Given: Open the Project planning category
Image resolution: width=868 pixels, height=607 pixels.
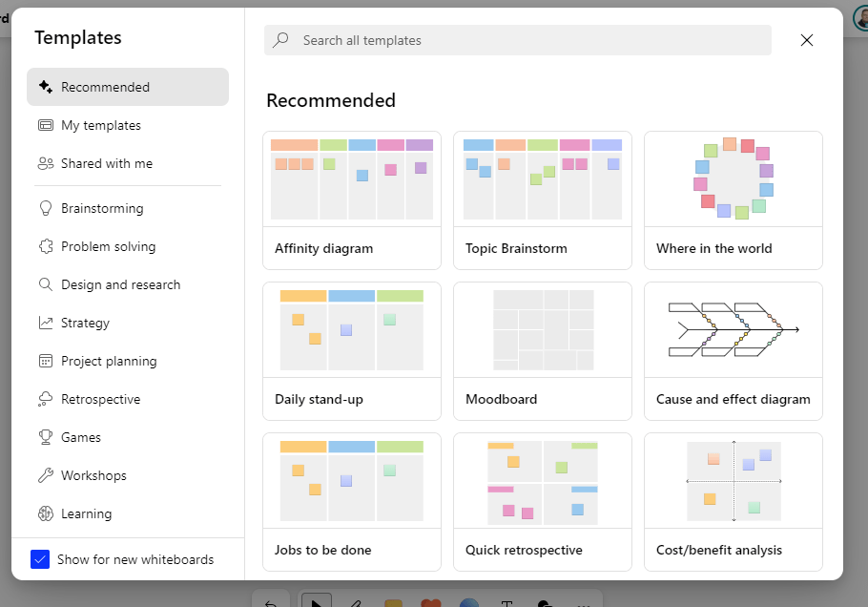Looking at the screenshot, I should pyautogui.click(x=109, y=361).
